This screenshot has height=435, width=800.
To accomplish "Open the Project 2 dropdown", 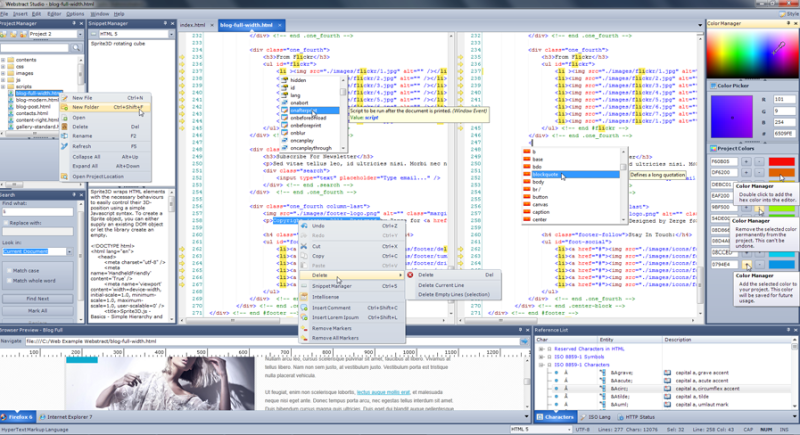I will pos(80,34).
